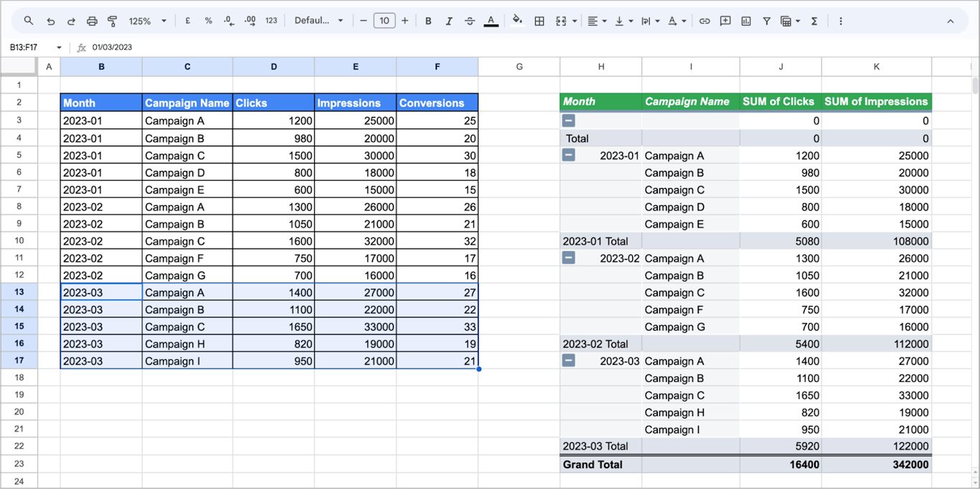The image size is (980, 489).
Task: Increase font size with plus button
Action: click(405, 21)
